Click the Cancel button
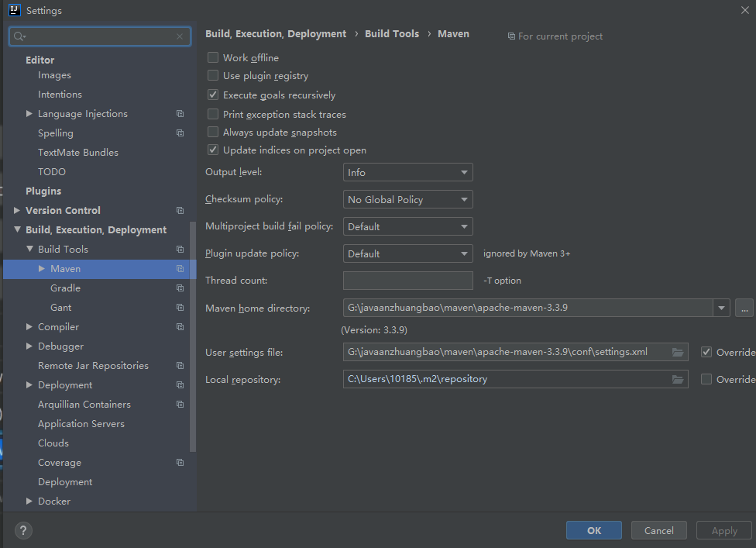 pos(658,531)
